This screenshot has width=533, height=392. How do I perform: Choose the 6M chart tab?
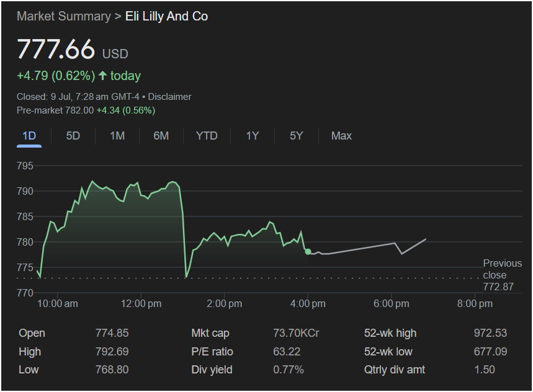pyautogui.click(x=161, y=136)
